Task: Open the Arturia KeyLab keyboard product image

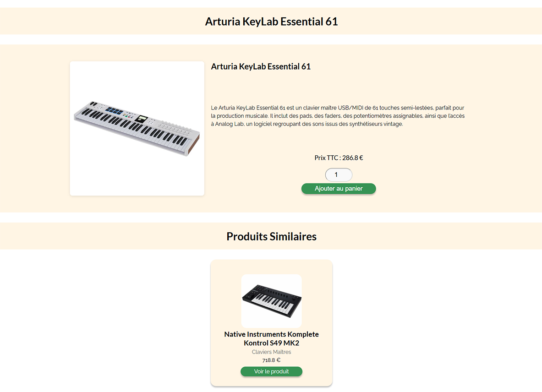Action: [137, 129]
